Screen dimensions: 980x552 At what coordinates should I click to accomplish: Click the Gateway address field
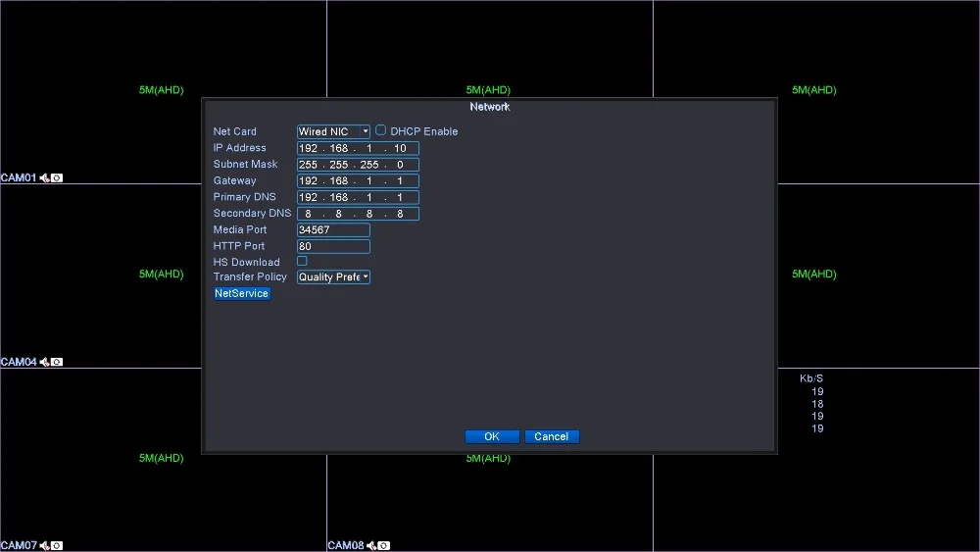(358, 180)
